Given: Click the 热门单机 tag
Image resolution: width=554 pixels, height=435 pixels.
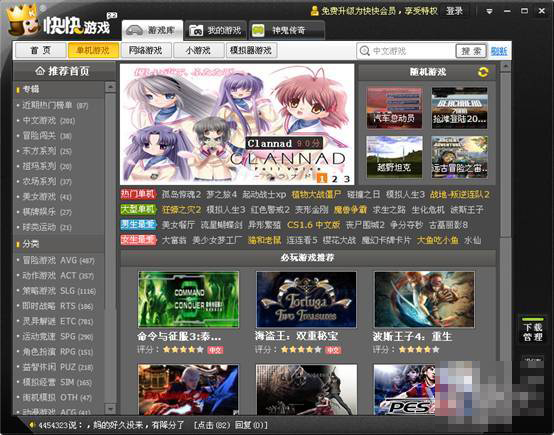Looking at the screenshot, I should point(138,194).
